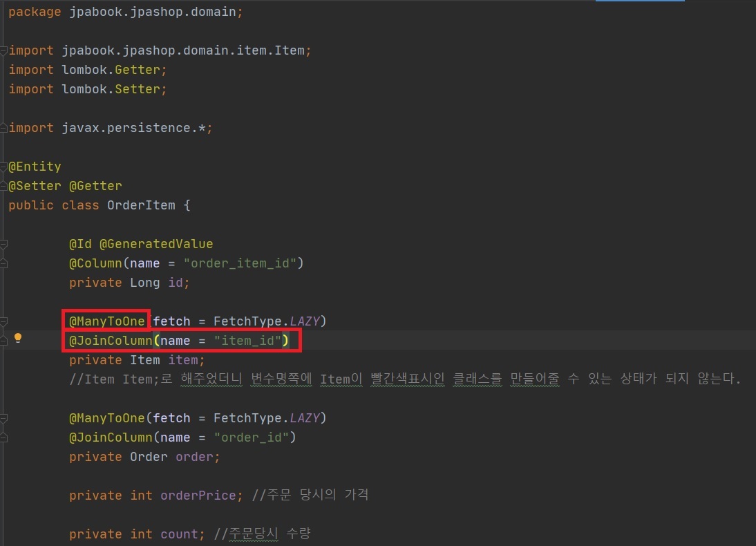756x546 pixels.
Task: Click the yellow intention lightbulb icon
Action: click(x=18, y=338)
